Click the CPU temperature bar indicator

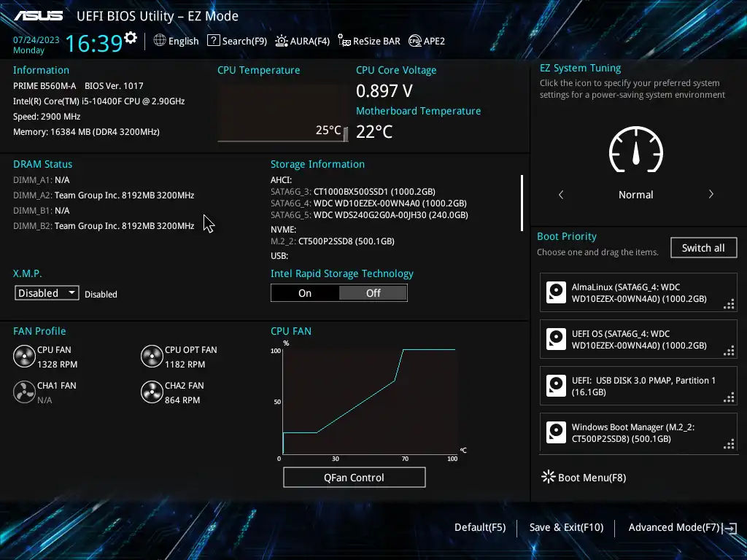(x=345, y=134)
